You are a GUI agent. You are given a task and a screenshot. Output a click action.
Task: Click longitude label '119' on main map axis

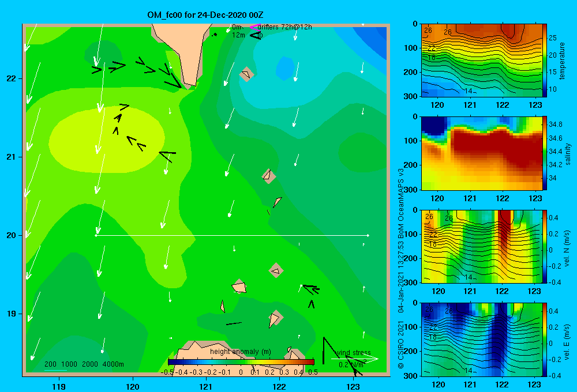tap(59, 386)
